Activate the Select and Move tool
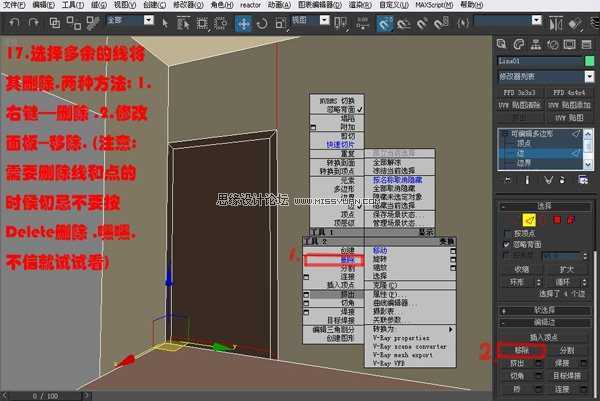This screenshot has width=600, height=401. pos(243,23)
